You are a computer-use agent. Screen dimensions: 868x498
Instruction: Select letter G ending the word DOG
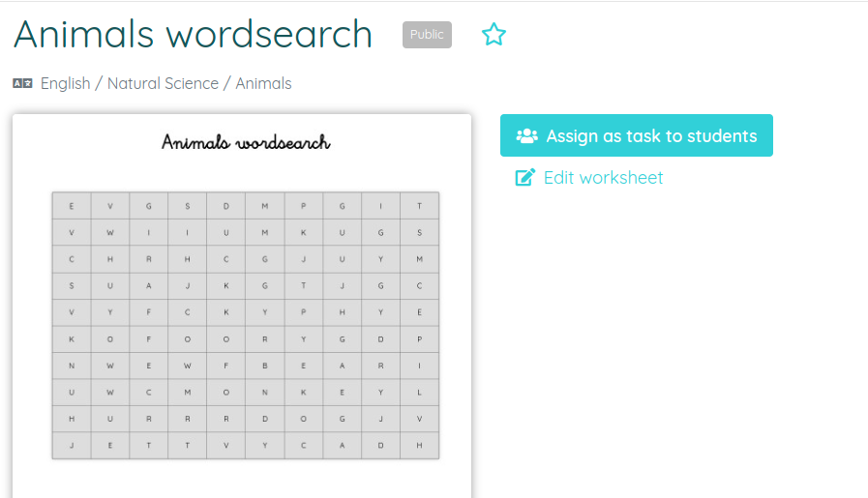coord(342,420)
